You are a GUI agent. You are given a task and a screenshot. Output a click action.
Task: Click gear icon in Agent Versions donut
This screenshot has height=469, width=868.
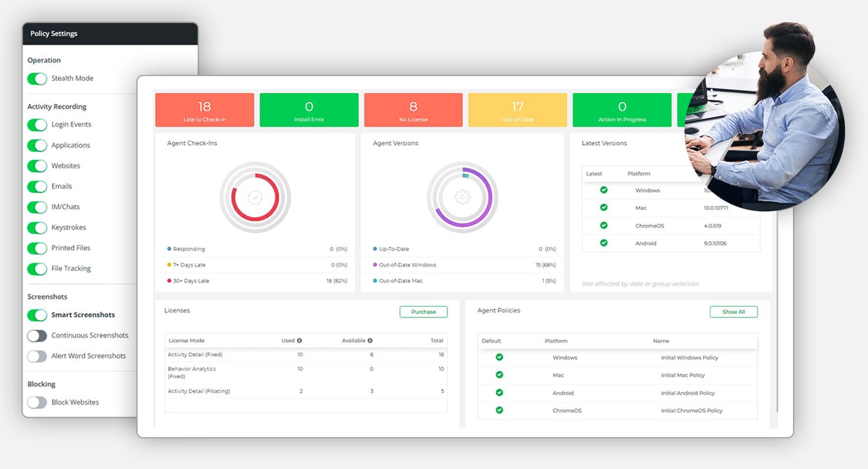coord(462,197)
